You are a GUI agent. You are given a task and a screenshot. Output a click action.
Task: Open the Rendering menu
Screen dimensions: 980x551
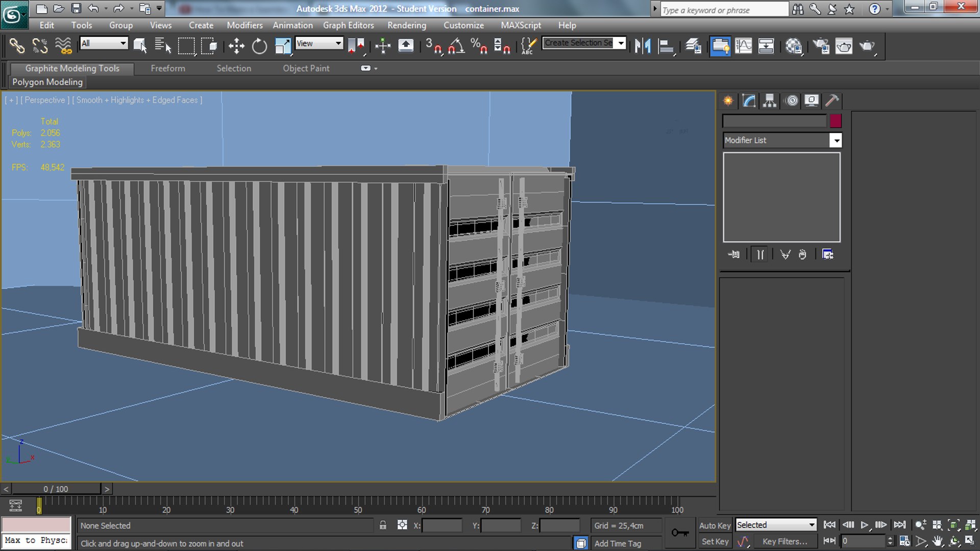pos(406,25)
